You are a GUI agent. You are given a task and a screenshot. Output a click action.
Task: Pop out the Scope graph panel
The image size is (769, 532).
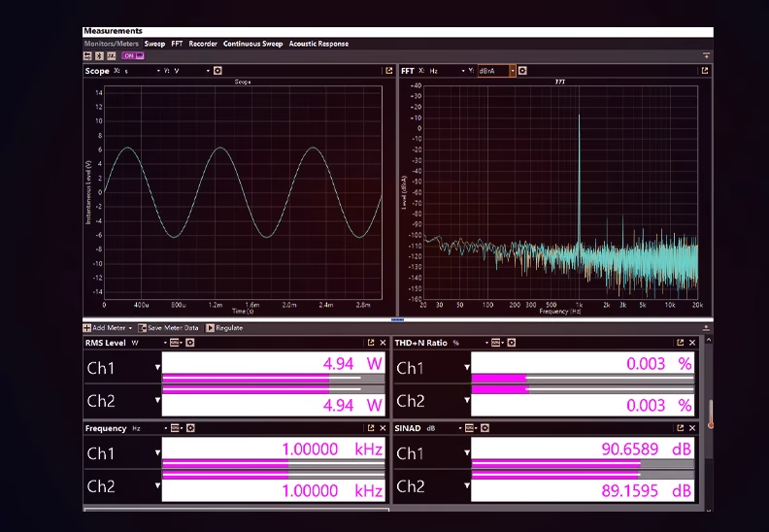(388, 71)
